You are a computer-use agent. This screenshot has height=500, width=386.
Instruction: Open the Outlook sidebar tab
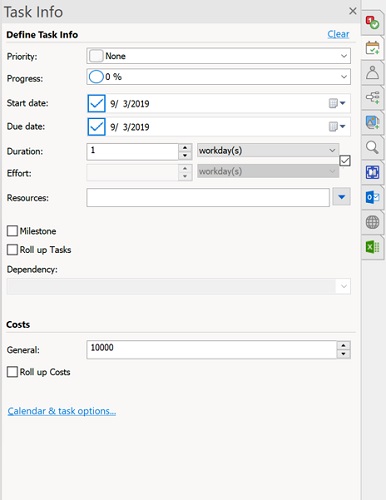(x=372, y=197)
